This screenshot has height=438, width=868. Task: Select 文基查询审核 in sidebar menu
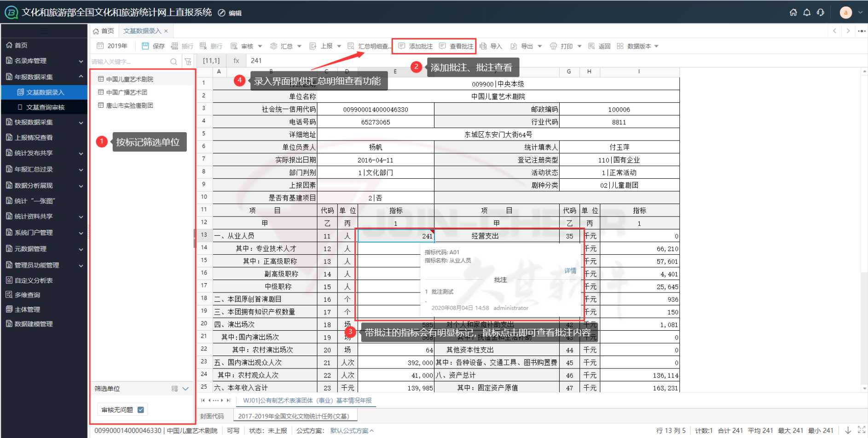coord(45,107)
